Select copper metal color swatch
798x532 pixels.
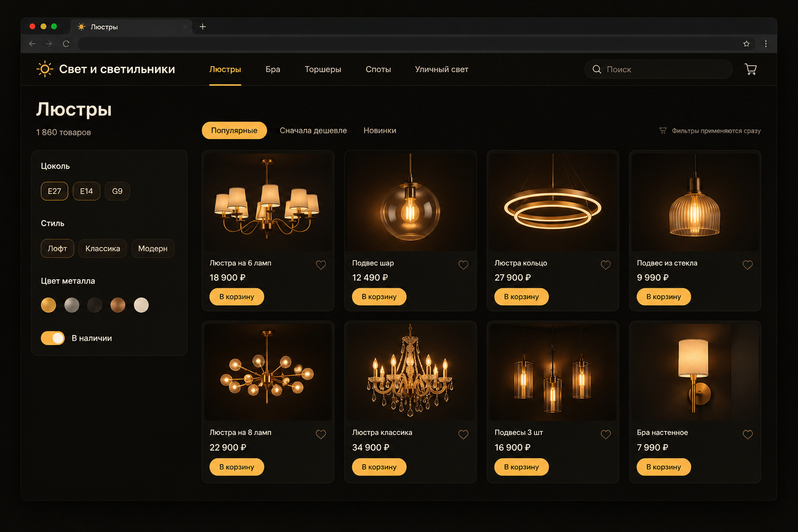(118, 305)
